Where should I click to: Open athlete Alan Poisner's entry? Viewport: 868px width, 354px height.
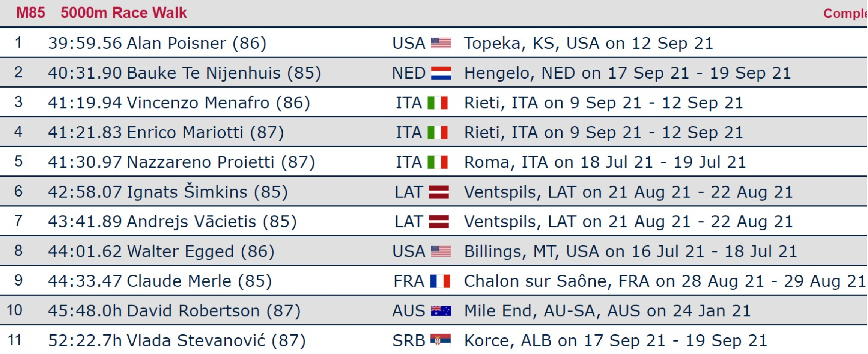tap(176, 43)
